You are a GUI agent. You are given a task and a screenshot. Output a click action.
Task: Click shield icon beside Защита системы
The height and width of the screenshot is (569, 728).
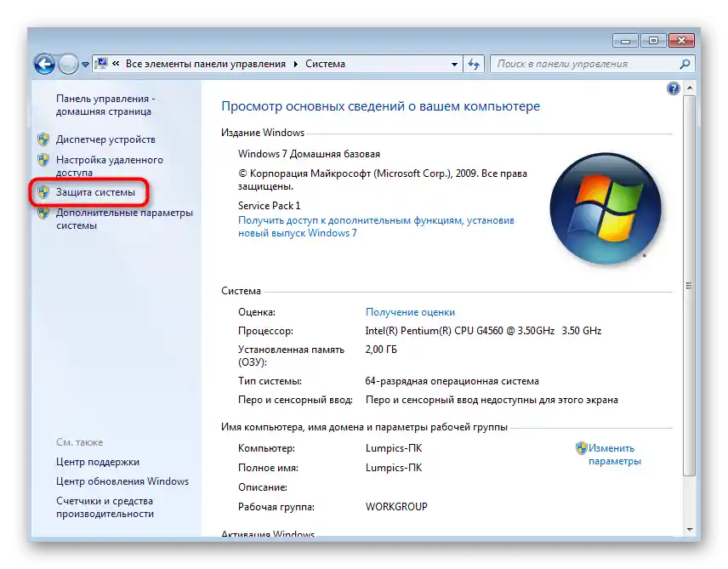coord(43,192)
